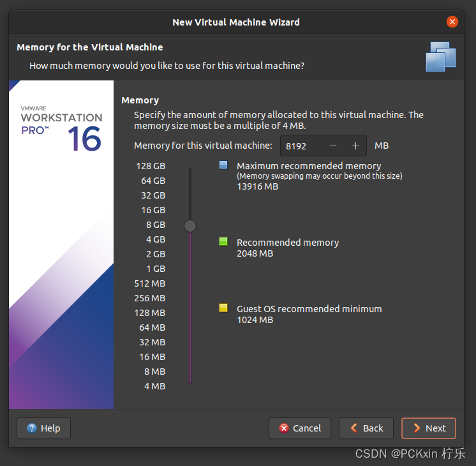
Task: Select the 32 MB scale label
Action: click(x=152, y=342)
